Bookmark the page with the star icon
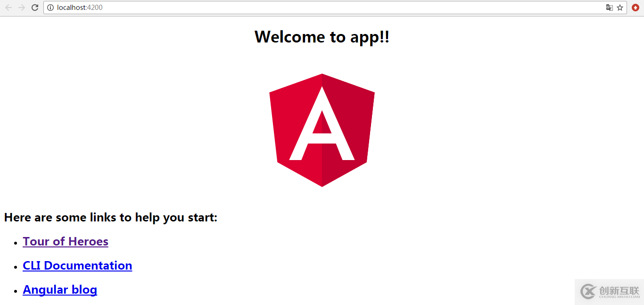 click(x=620, y=8)
